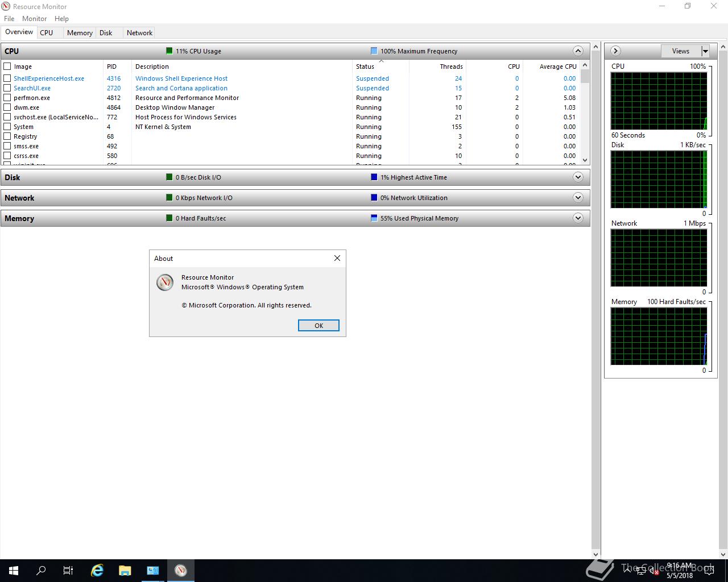Check the ShellExperienceHost.exe checkbox
The width and height of the screenshot is (728, 582).
pyautogui.click(x=7, y=78)
